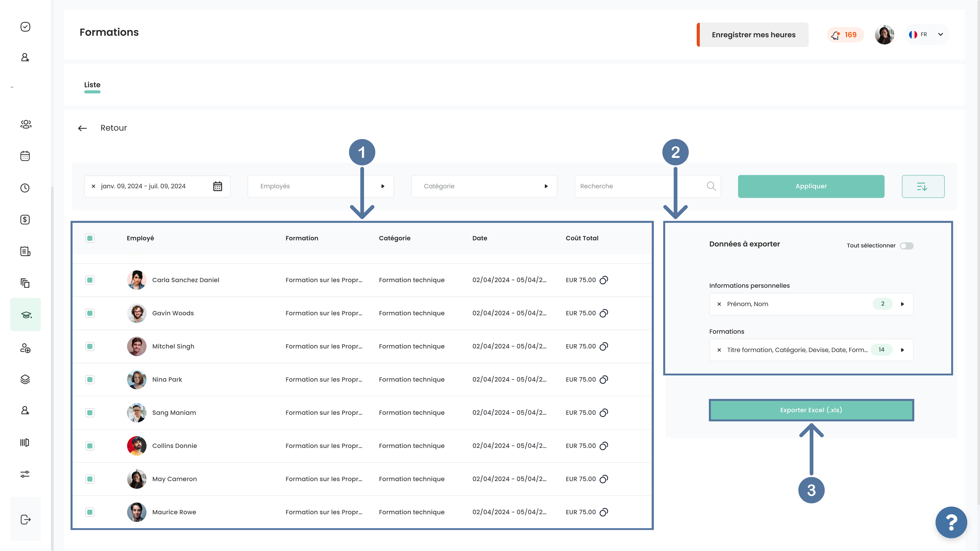Clear Prénom, Nom selection with the X
Image resolution: width=980 pixels, height=551 pixels.
coord(719,304)
